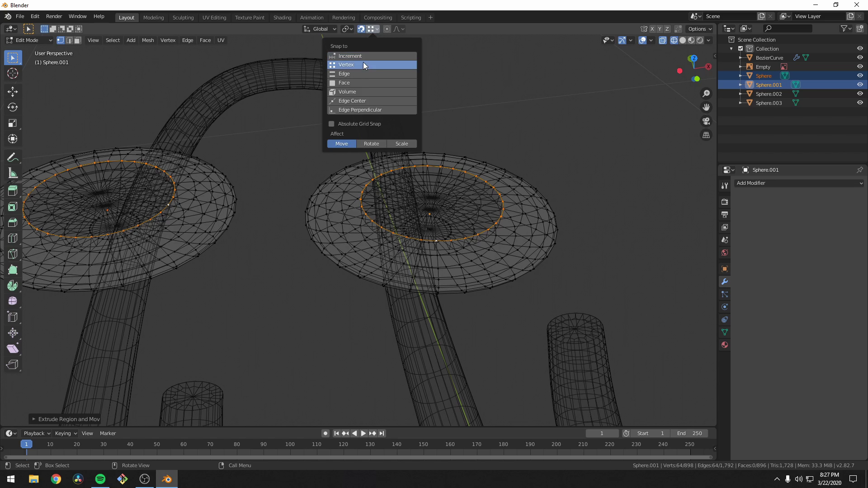Viewport: 868px width, 488px height.
Task: Switch to the Sculpting workspace tab
Action: pos(183,18)
